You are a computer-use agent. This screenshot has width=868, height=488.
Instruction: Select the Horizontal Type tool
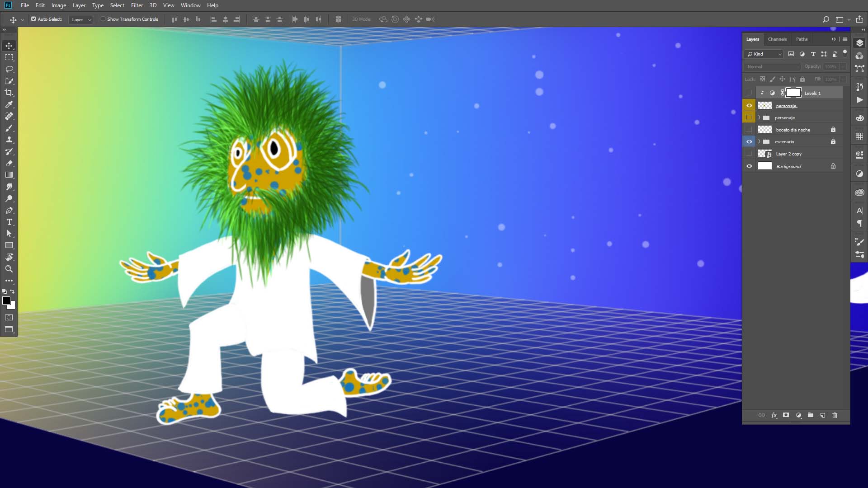[9, 222]
